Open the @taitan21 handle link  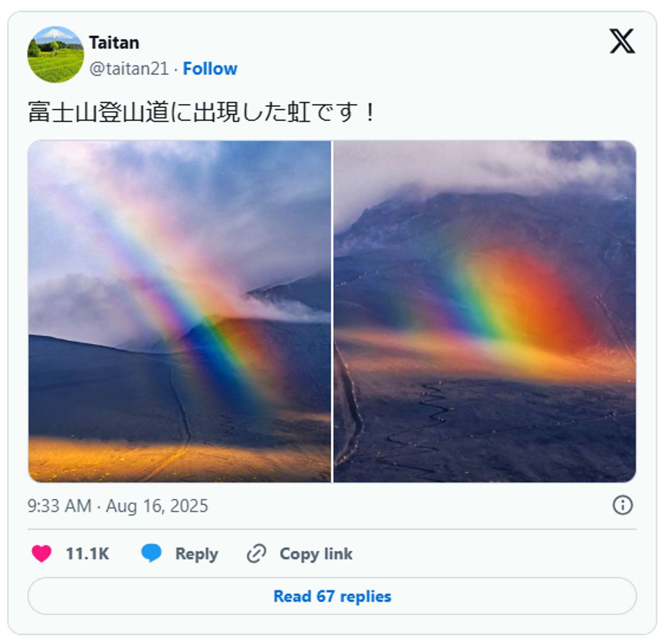129,69
